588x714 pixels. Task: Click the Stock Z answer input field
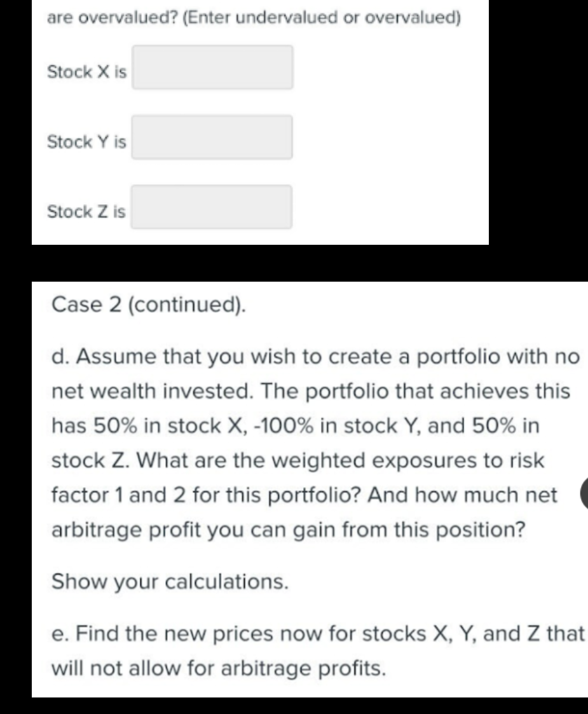(211, 207)
